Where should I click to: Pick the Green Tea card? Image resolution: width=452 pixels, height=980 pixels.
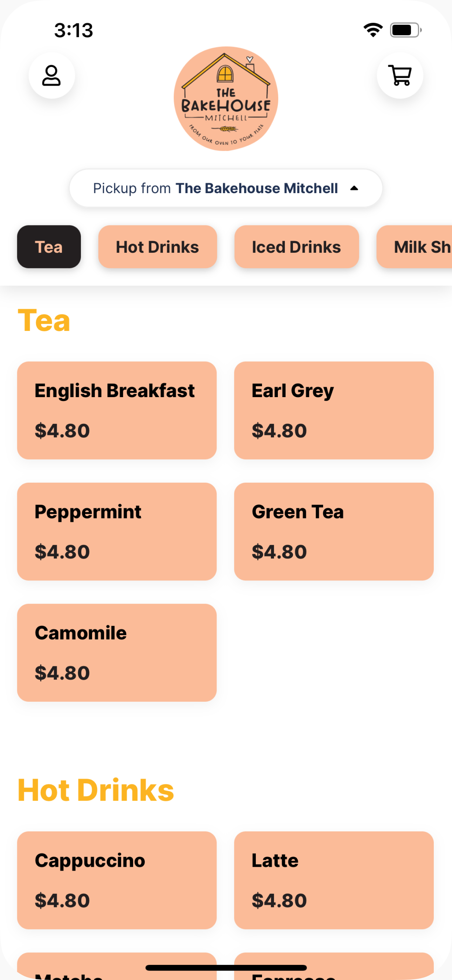[x=334, y=531]
